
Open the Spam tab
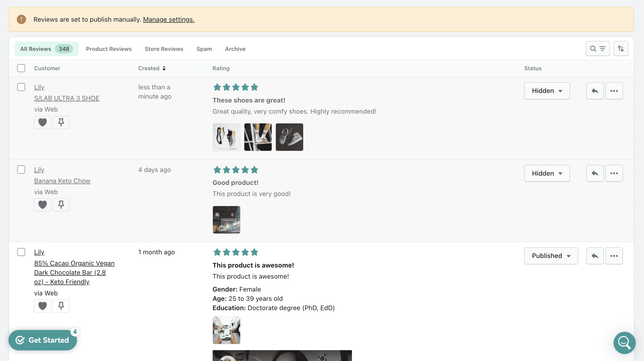tap(204, 49)
